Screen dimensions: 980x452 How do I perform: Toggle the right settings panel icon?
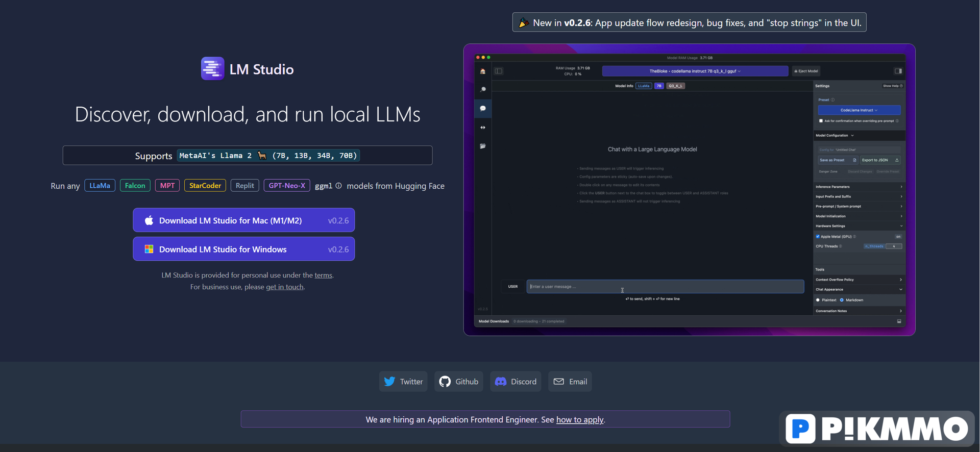pyautogui.click(x=898, y=71)
